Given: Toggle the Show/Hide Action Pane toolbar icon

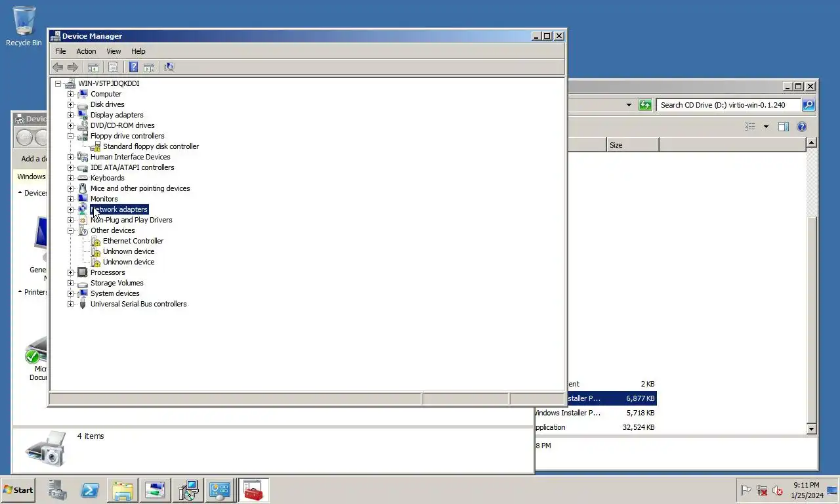Looking at the screenshot, I should click(x=149, y=67).
